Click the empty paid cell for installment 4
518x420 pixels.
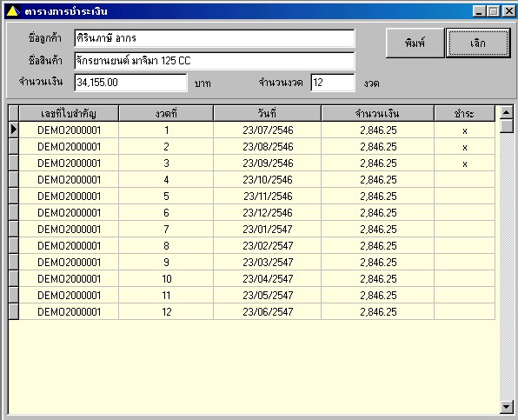click(464, 180)
